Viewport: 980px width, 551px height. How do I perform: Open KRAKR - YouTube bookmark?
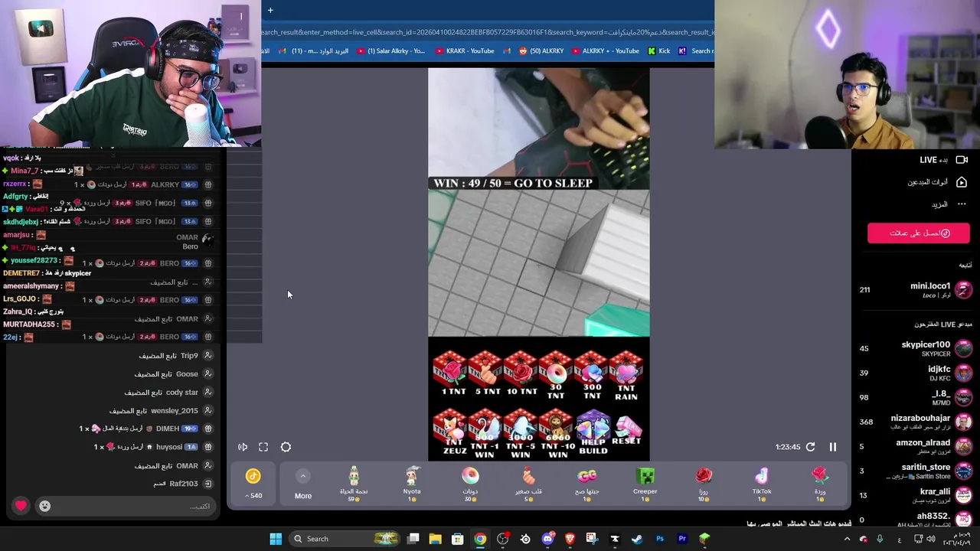[x=465, y=51]
